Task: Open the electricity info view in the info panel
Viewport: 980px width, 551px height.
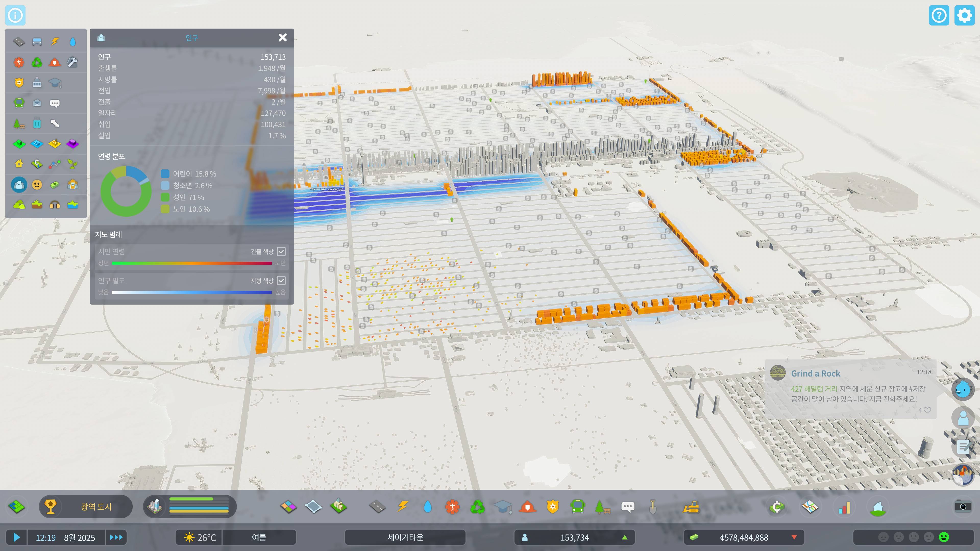Action: [55, 41]
